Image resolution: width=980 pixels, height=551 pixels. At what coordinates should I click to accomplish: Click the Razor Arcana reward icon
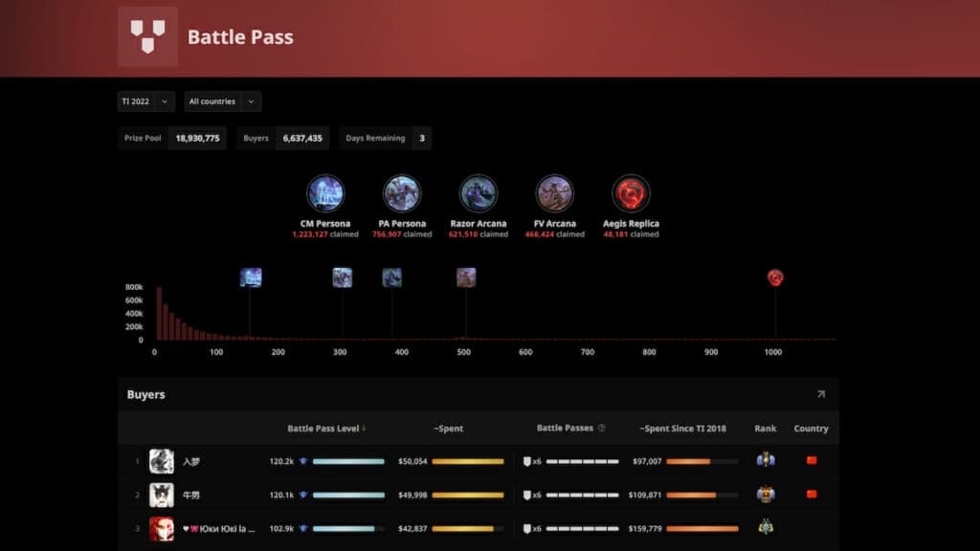479,193
